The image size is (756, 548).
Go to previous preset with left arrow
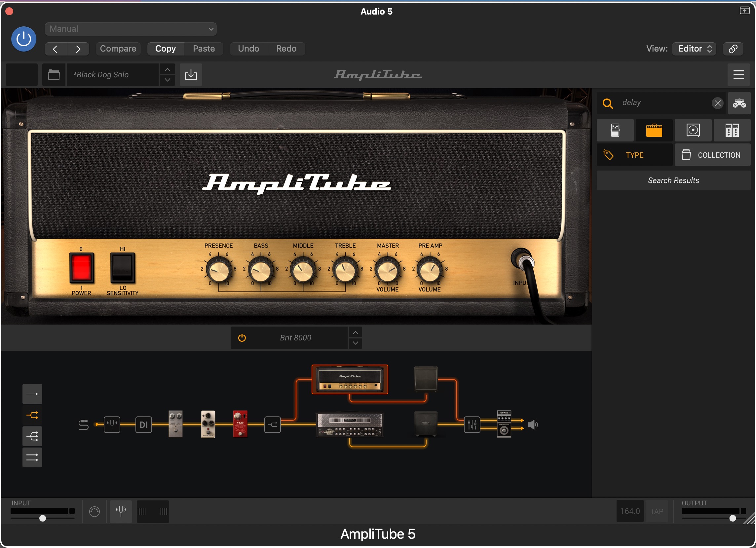[56, 49]
